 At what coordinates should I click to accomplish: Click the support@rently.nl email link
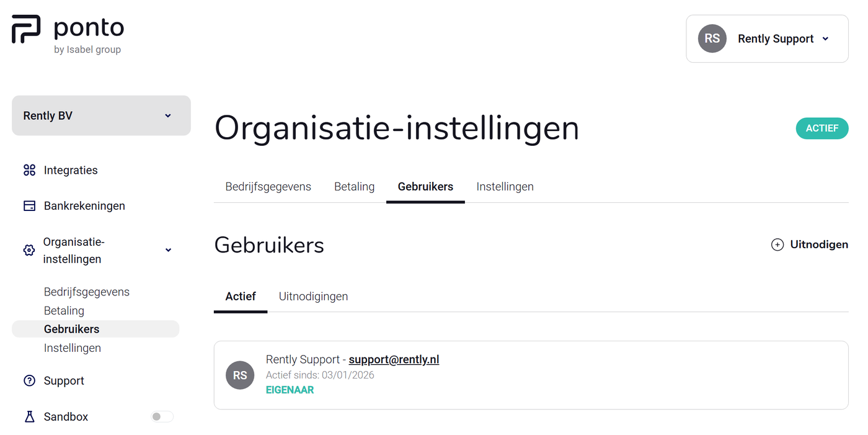394,359
